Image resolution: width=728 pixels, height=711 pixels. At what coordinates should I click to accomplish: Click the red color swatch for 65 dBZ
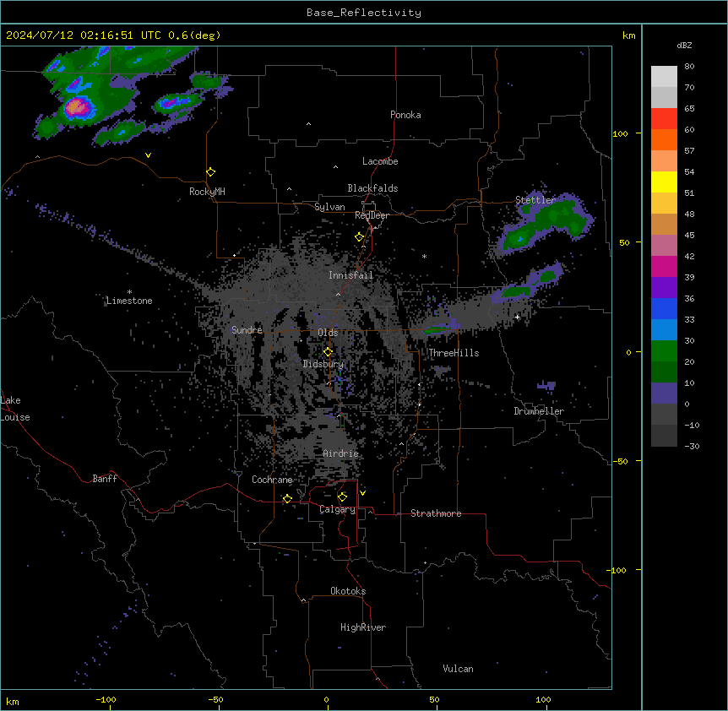tap(664, 118)
